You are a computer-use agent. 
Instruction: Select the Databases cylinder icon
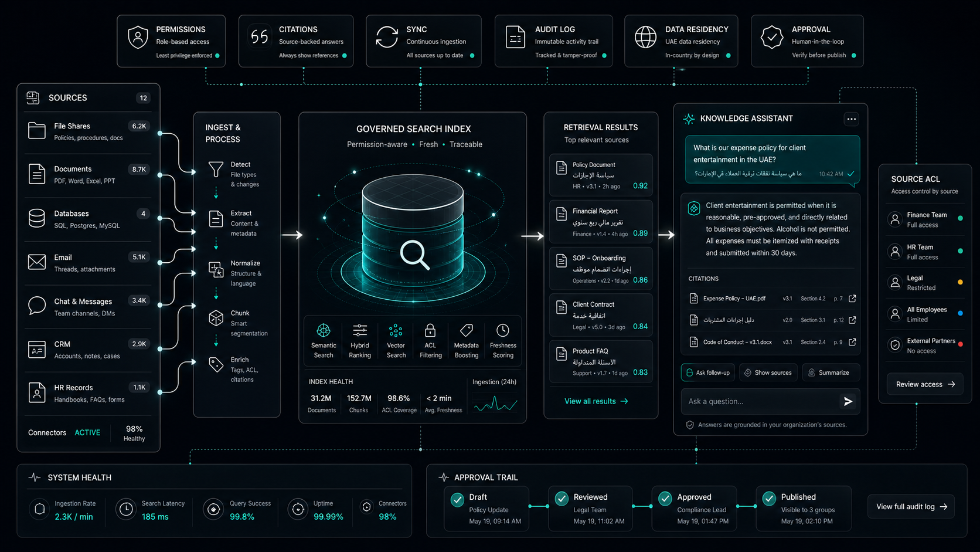37,218
